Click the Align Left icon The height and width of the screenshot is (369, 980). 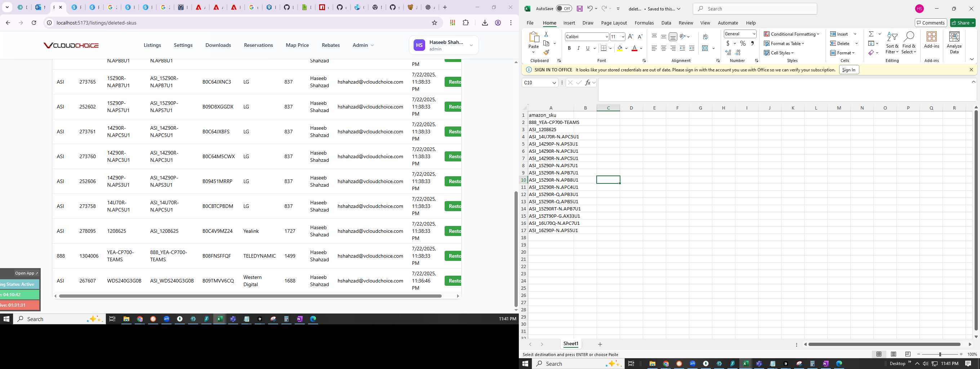[654, 48]
